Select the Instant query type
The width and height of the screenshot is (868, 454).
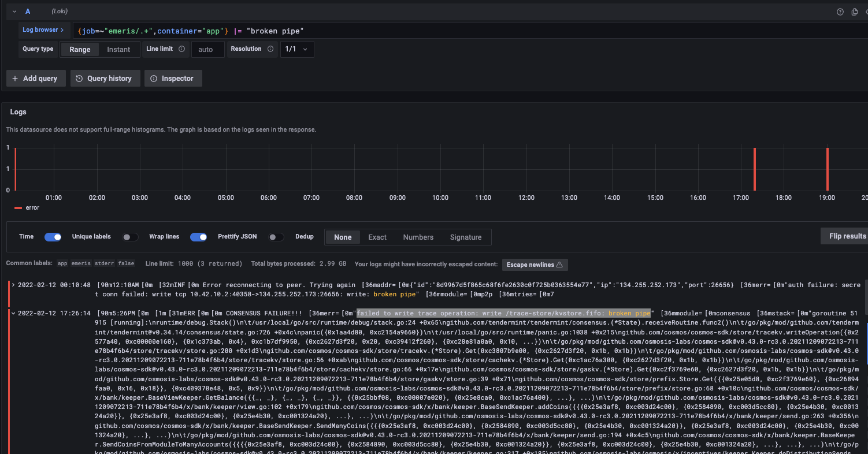[x=118, y=49]
